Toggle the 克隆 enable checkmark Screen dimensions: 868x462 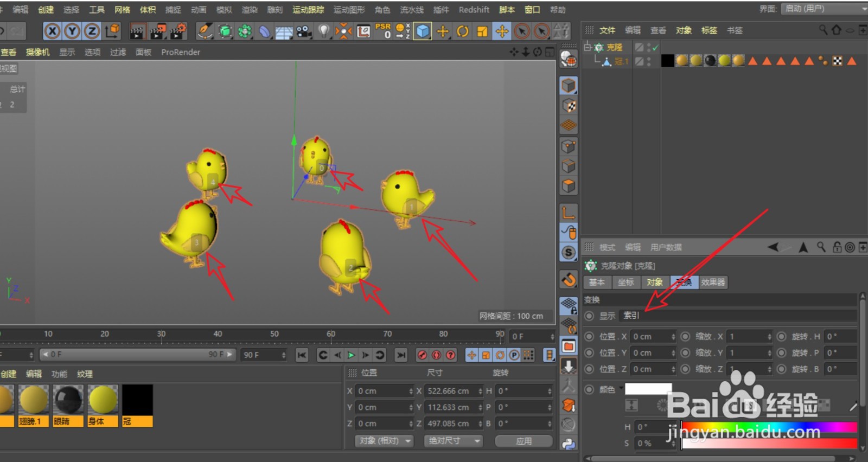click(655, 48)
